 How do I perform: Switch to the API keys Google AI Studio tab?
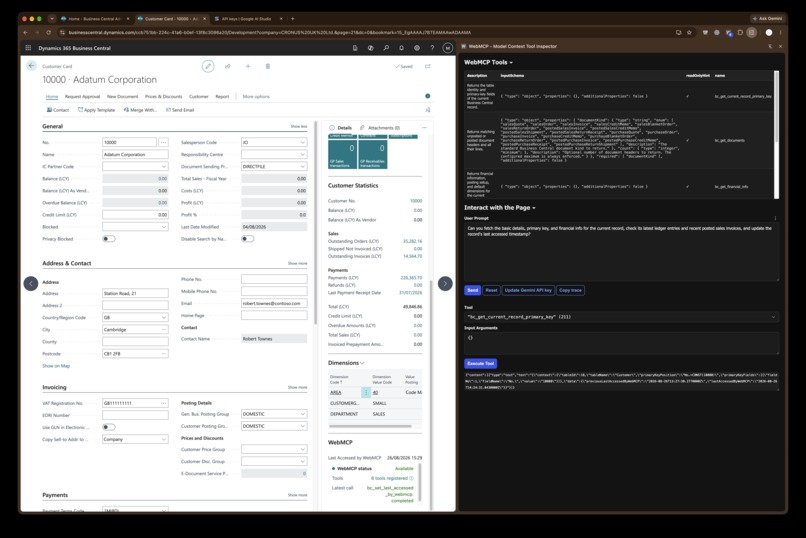click(246, 18)
